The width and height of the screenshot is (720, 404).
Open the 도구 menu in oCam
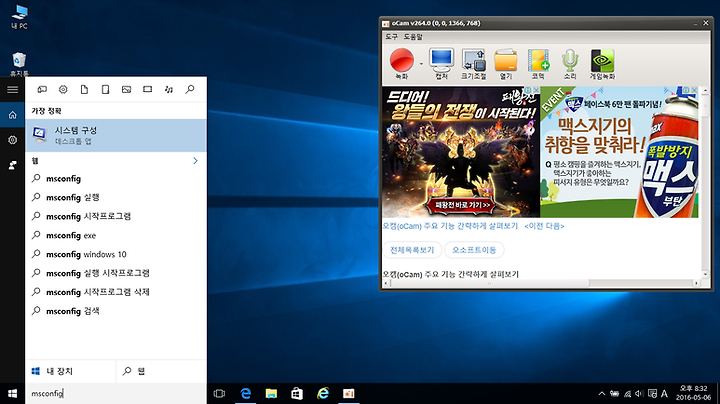point(391,37)
